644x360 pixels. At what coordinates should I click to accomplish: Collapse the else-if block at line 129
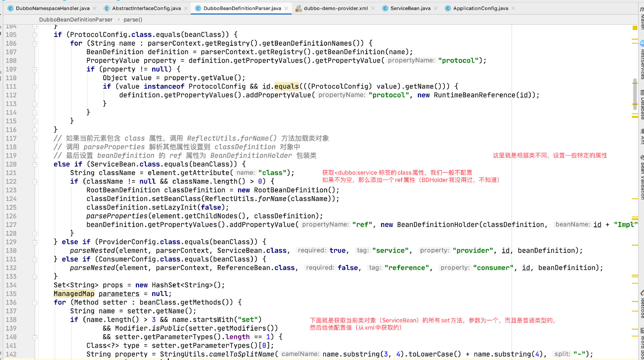[35, 242]
